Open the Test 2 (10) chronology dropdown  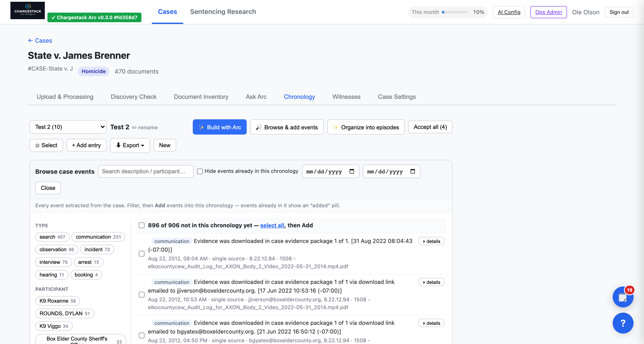pos(68,127)
